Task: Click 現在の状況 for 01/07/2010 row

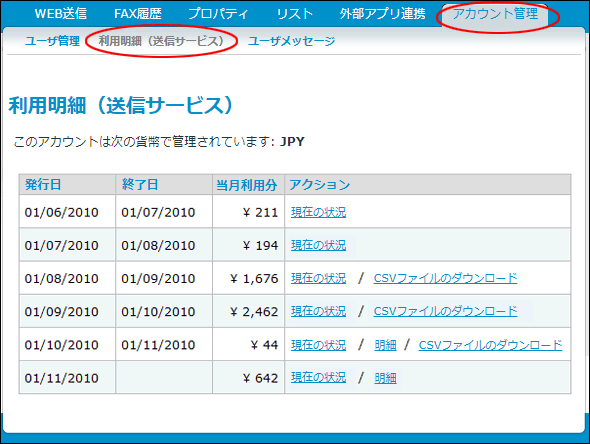Action: tap(318, 245)
